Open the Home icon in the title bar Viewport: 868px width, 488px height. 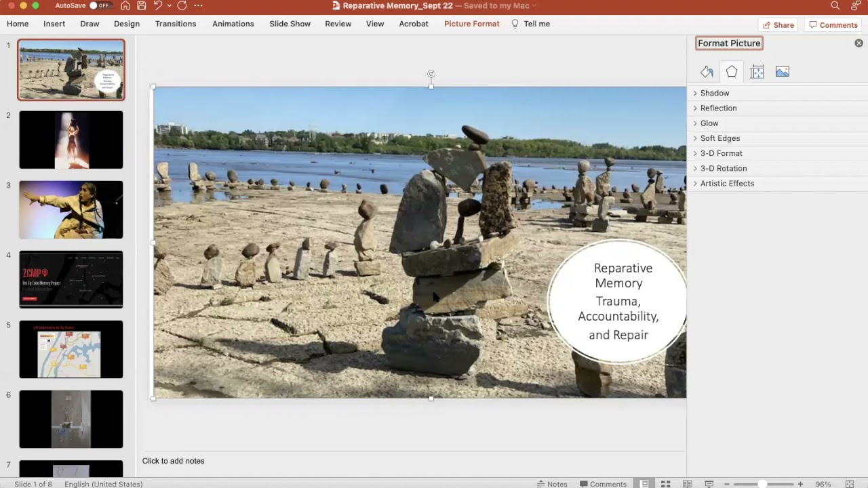click(x=125, y=5)
